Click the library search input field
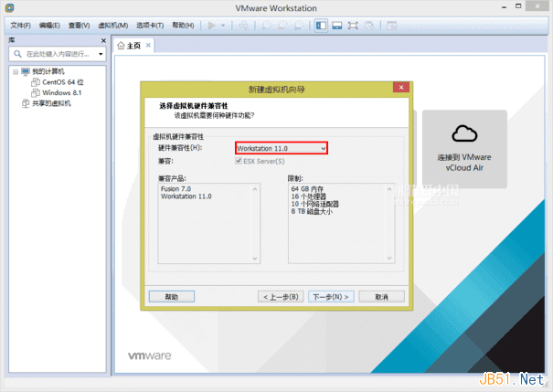 click(58, 54)
